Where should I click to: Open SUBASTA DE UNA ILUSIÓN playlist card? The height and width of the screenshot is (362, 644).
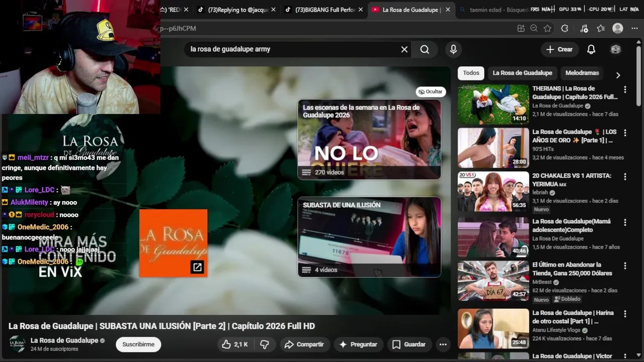pyautogui.click(x=369, y=237)
